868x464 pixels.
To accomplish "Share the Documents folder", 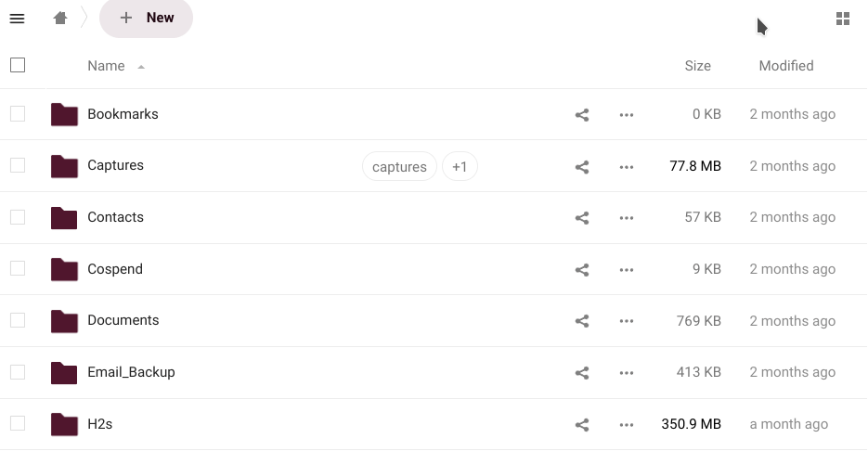I will 582,321.
